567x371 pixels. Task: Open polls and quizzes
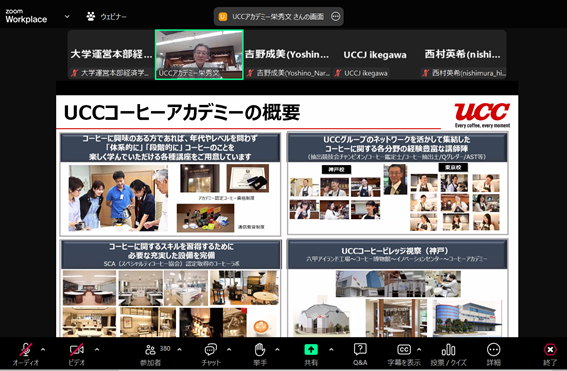pyautogui.click(x=448, y=354)
